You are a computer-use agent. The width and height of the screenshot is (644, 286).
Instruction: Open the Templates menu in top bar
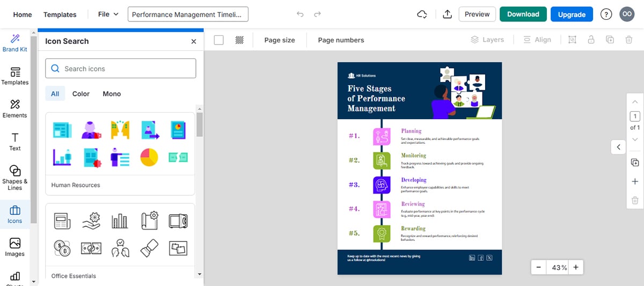(60, 14)
